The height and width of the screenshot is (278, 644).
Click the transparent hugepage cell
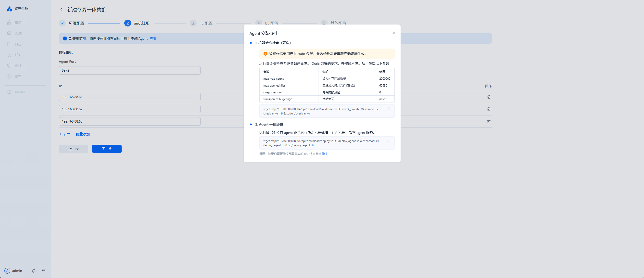click(289, 99)
